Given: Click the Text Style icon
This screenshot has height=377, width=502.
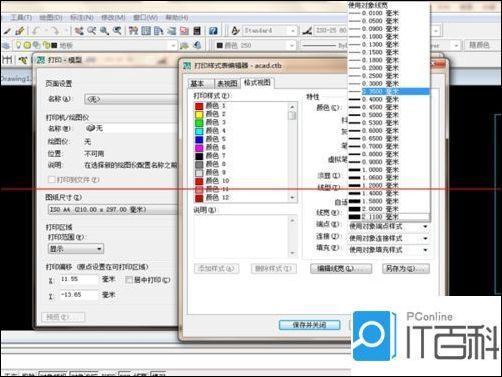Looking at the screenshot, I should pyautogui.click(x=235, y=31).
